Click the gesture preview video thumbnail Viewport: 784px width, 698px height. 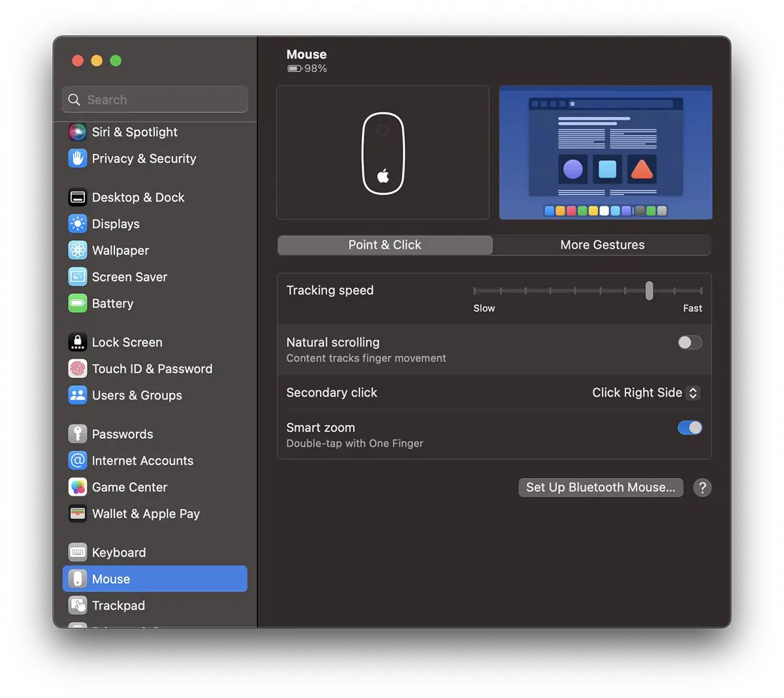(606, 153)
